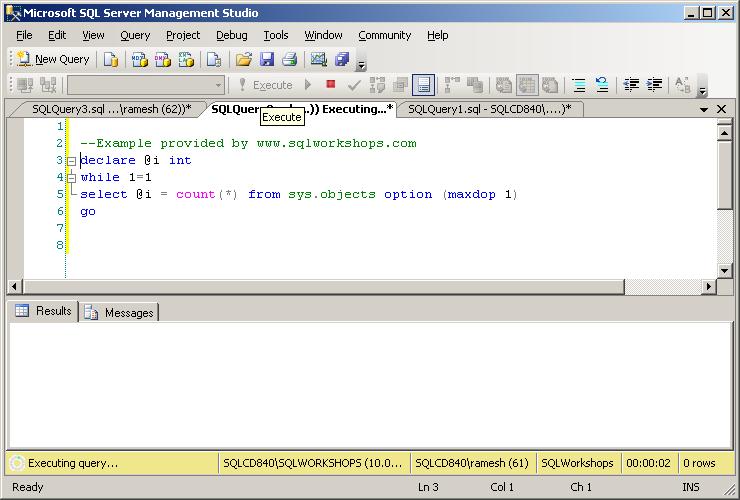
Task: Collapse the while 1=1 block outline toggle
Action: coord(71,178)
